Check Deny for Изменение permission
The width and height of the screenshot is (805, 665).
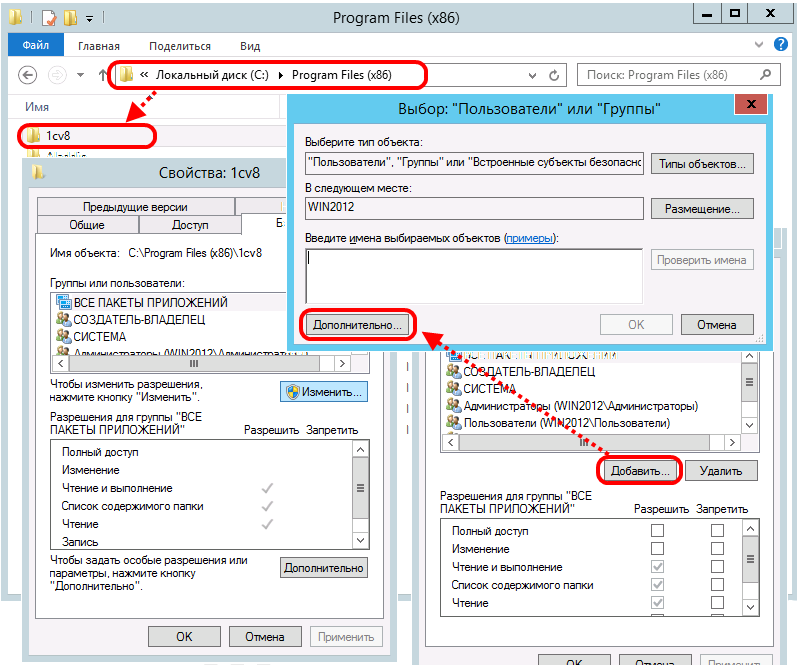click(717, 549)
